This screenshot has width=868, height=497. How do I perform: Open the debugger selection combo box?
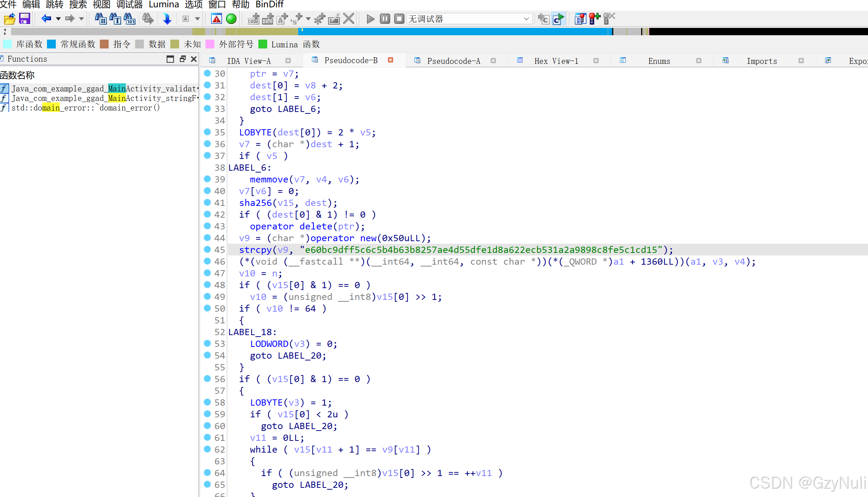(469, 19)
